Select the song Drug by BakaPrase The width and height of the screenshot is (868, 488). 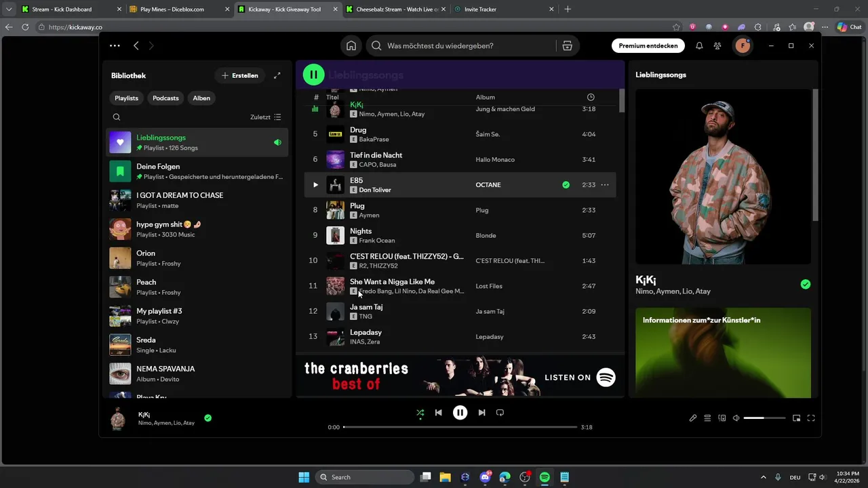[x=460, y=134]
